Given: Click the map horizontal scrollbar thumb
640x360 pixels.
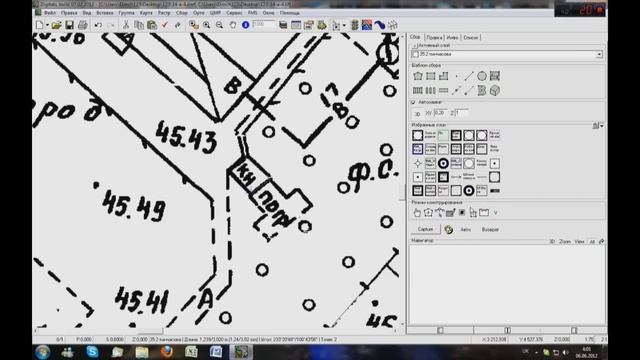Looking at the screenshot, I should point(150,331).
